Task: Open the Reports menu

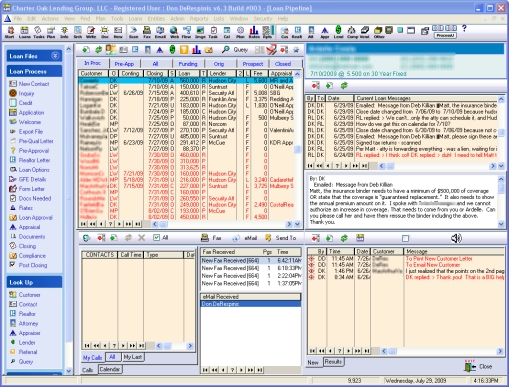Action: tap(199, 19)
